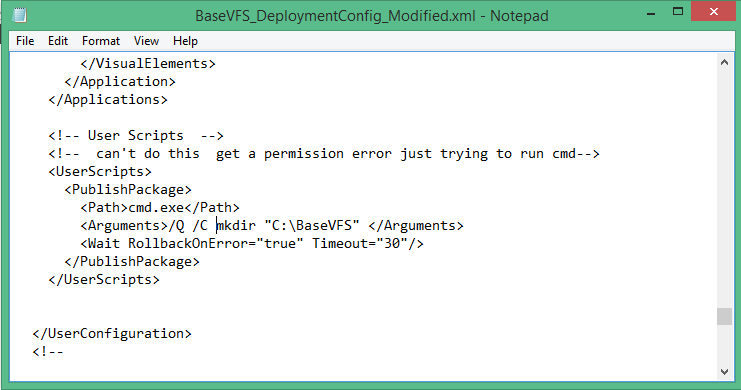Viewport: 741px width, 390px height.
Task: Click on the mkdir Arguments line
Action: [272, 225]
